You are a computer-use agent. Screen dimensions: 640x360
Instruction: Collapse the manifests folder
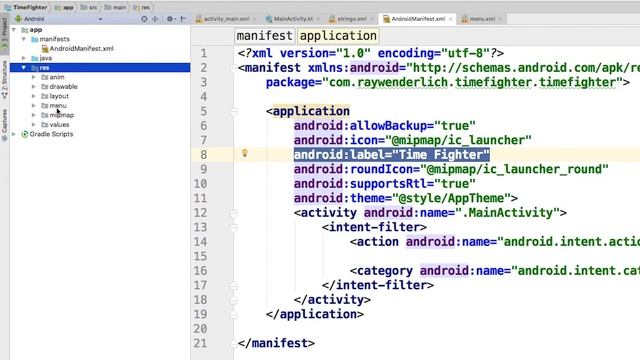(24, 39)
